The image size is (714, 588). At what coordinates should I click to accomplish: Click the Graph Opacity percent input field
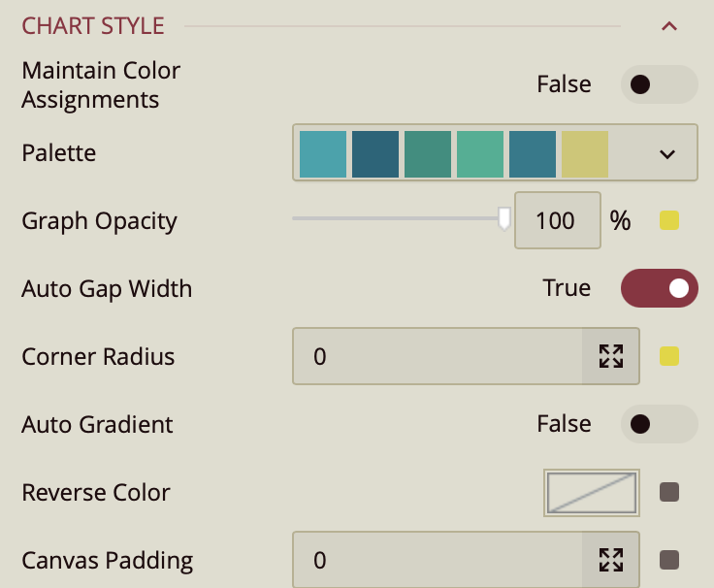(x=555, y=220)
